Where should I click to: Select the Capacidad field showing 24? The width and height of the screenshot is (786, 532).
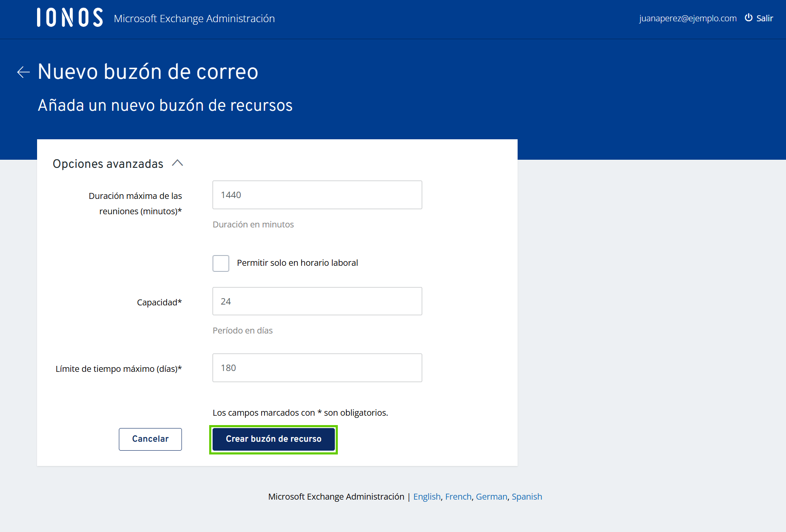point(317,301)
